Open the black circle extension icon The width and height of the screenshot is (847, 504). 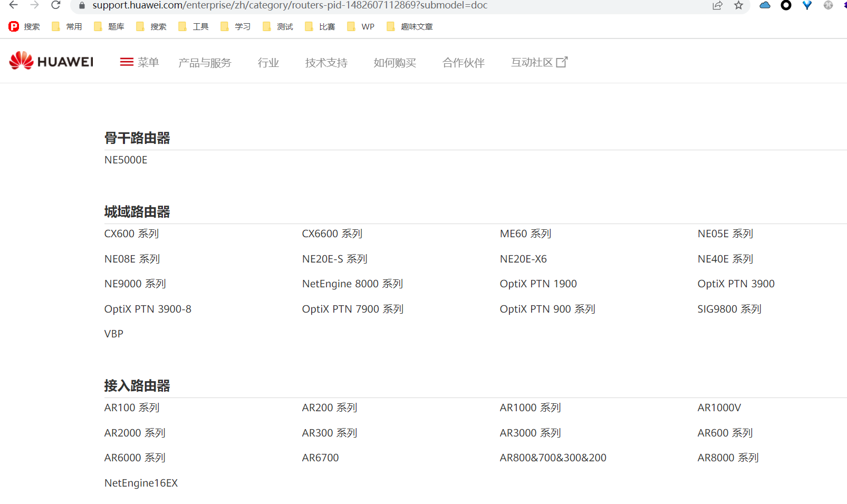pos(786,5)
